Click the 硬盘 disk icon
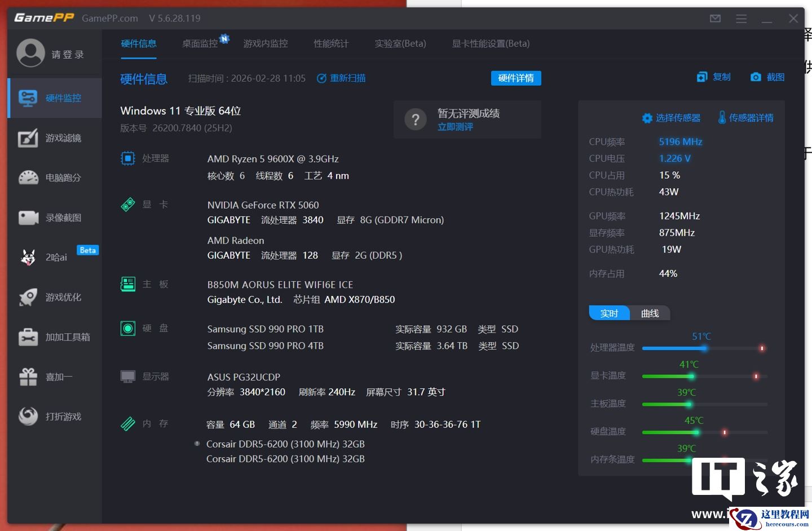The image size is (812, 531). pyautogui.click(x=128, y=328)
